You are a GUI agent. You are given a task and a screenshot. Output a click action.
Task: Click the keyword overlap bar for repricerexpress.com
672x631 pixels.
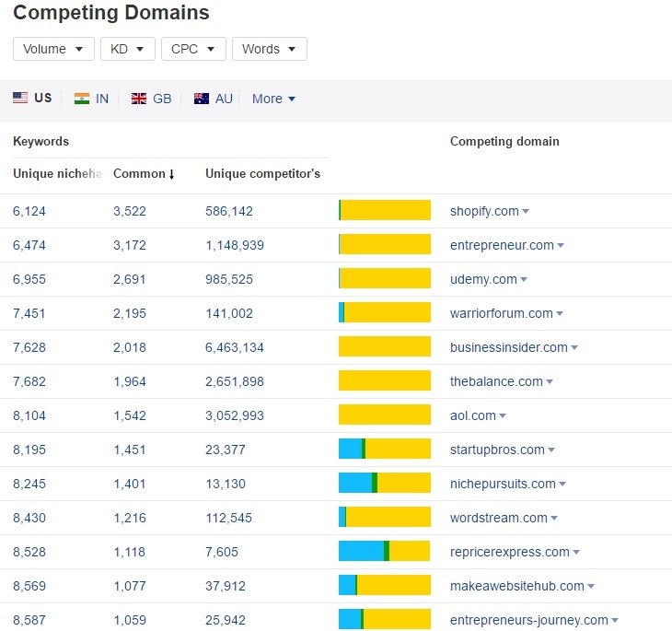385,551
